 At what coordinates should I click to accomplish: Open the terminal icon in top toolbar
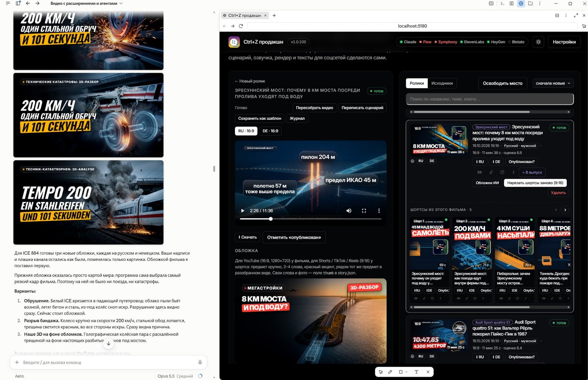tap(502, 3)
